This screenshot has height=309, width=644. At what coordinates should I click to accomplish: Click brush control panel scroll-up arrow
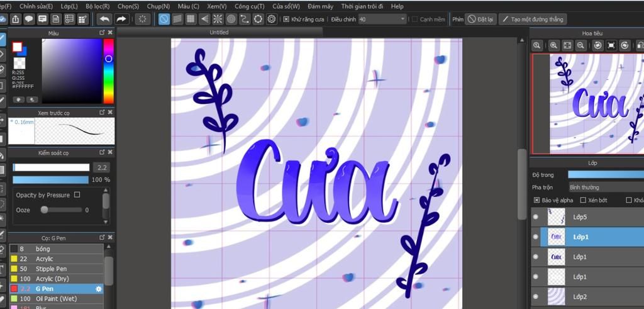click(106, 190)
